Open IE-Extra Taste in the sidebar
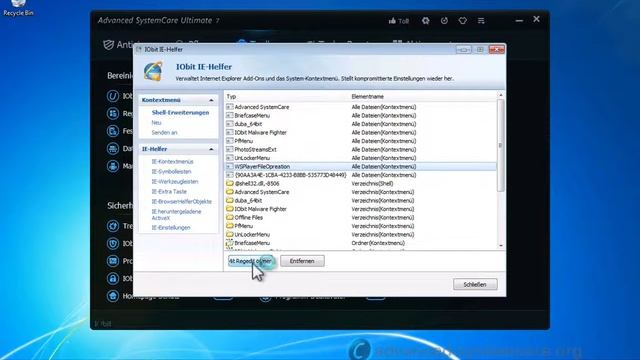 [x=169, y=191]
